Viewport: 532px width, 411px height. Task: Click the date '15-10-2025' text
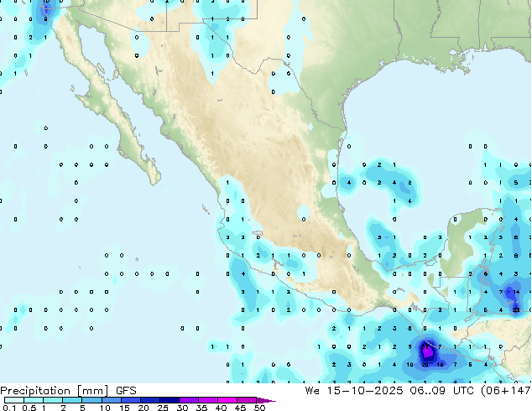pos(365,391)
